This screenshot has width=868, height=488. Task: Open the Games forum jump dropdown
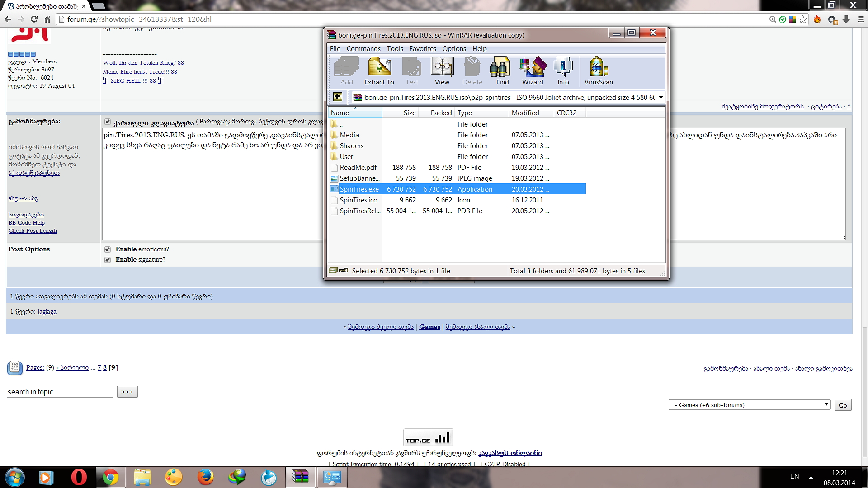tap(750, 405)
